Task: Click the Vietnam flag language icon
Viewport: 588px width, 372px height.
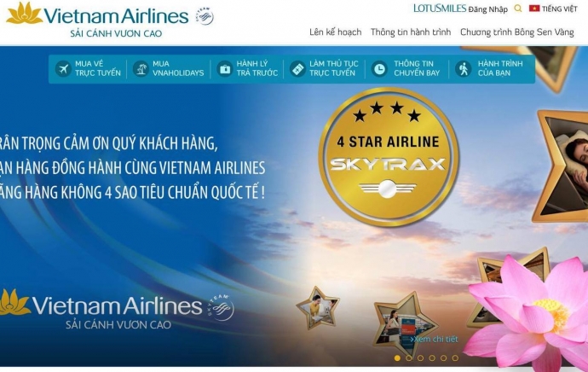Action: [534, 9]
